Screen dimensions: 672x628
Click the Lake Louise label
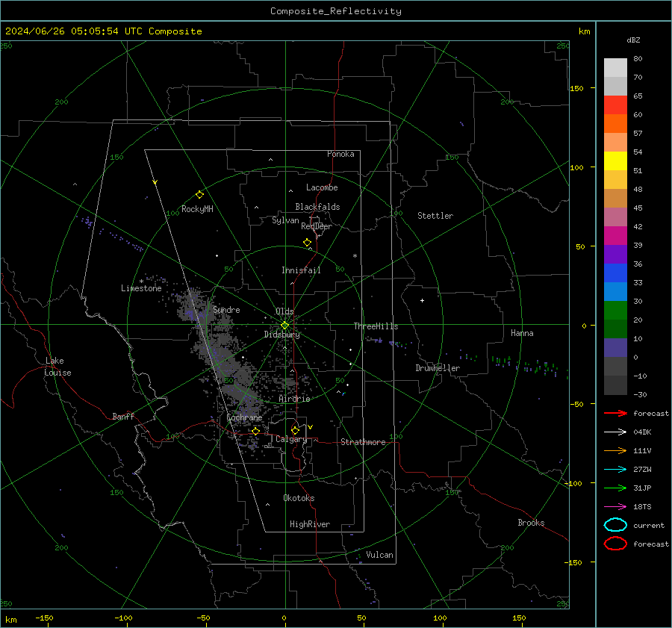[x=57, y=367]
